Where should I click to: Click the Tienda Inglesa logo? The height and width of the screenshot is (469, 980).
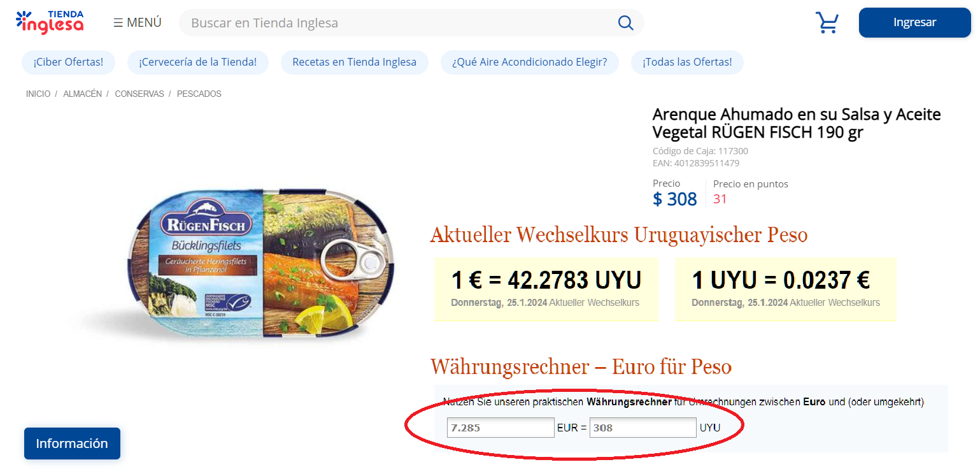tap(50, 22)
